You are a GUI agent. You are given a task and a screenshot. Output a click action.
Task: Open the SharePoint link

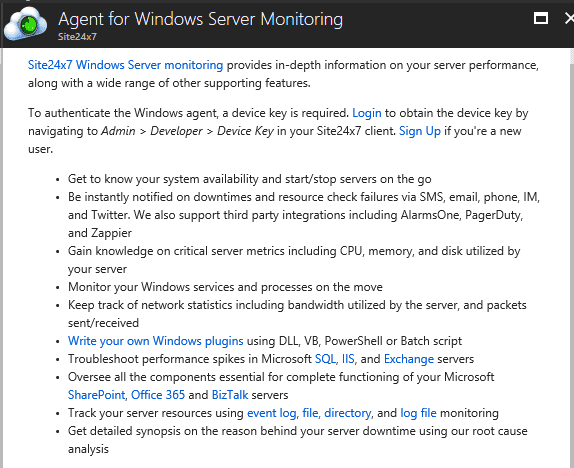point(97,395)
